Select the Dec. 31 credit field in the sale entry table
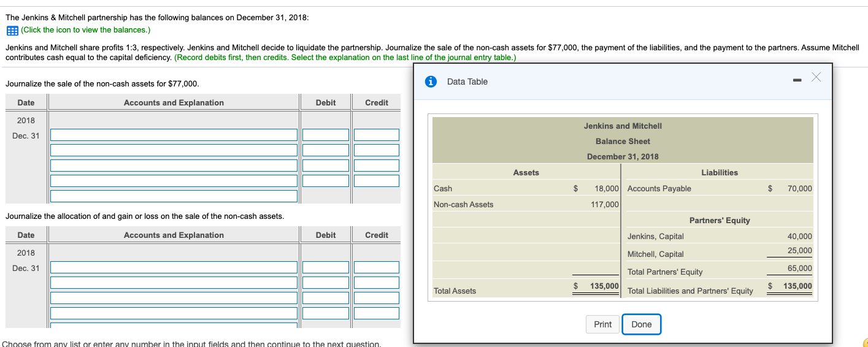The height and width of the screenshot is (347, 868). point(376,135)
